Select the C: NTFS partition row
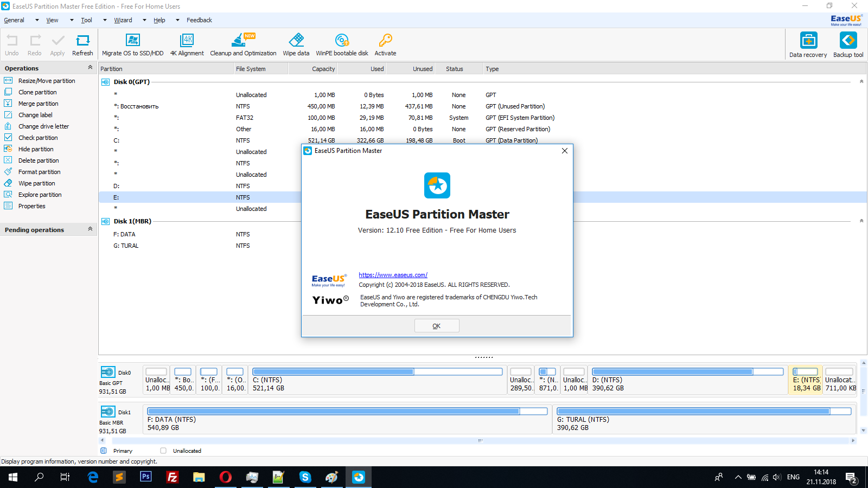 tap(483, 140)
